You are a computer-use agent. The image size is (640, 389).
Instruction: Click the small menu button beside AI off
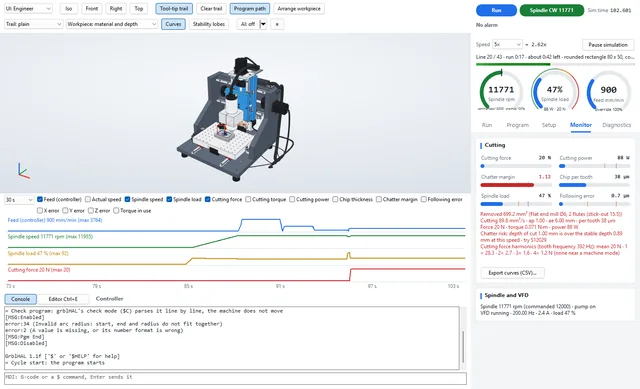pyautogui.click(x=277, y=24)
